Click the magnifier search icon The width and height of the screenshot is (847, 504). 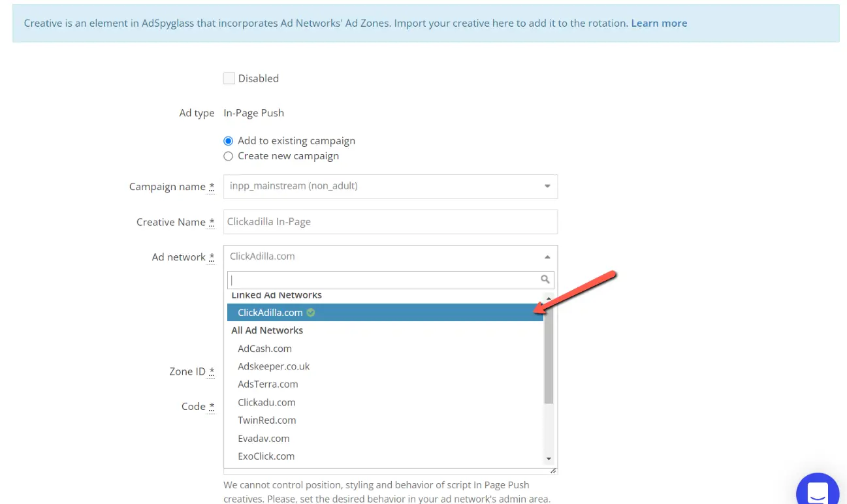tap(545, 279)
